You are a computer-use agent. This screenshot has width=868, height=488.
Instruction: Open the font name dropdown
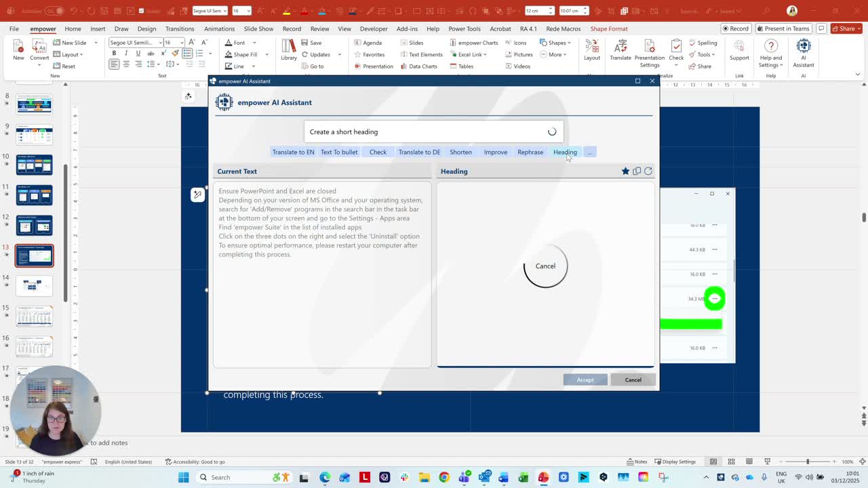(160, 43)
